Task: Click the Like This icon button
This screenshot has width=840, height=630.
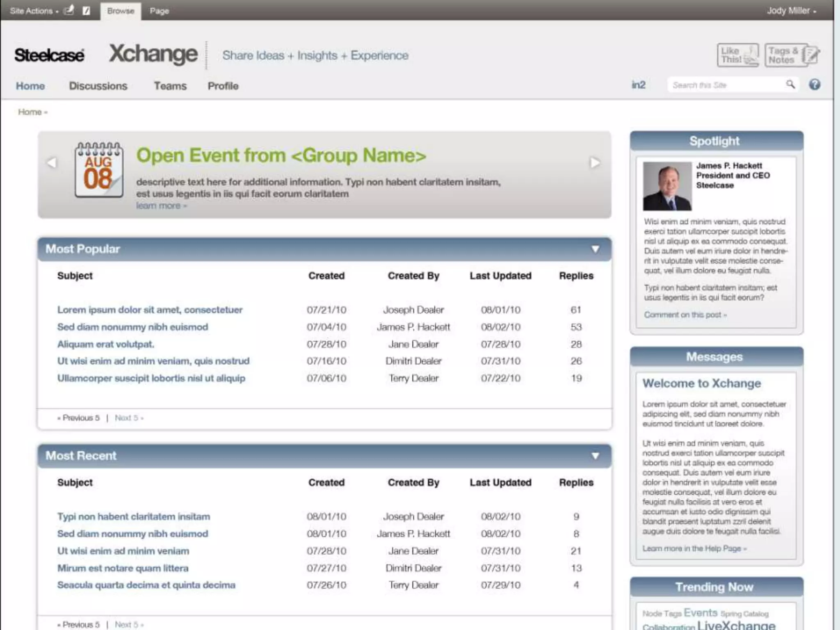Action: tap(737, 55)
